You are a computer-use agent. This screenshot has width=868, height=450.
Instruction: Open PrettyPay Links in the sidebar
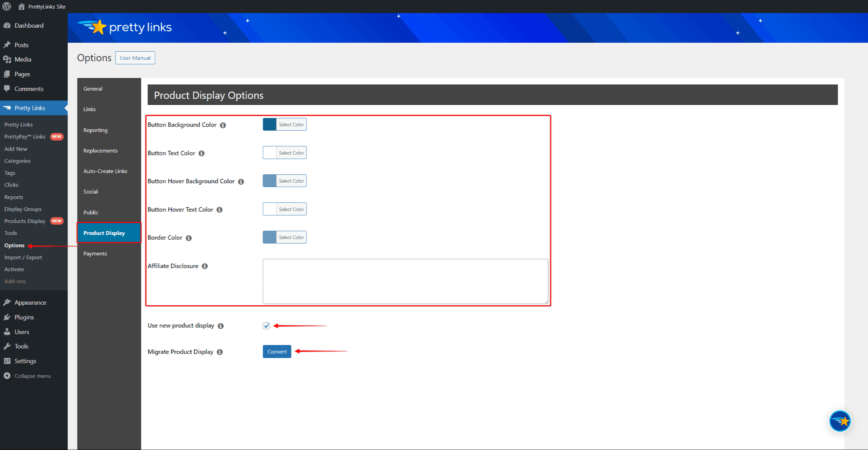click(25, 136)
